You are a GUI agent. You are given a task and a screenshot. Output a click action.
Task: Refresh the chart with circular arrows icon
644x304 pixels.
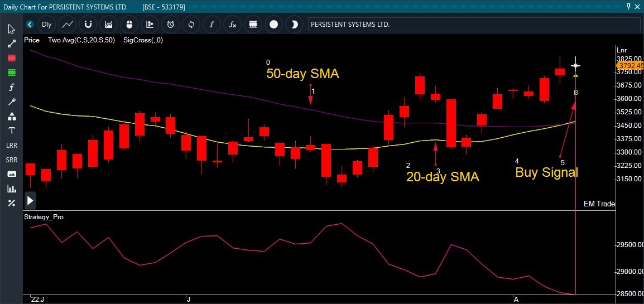(191, 25)
